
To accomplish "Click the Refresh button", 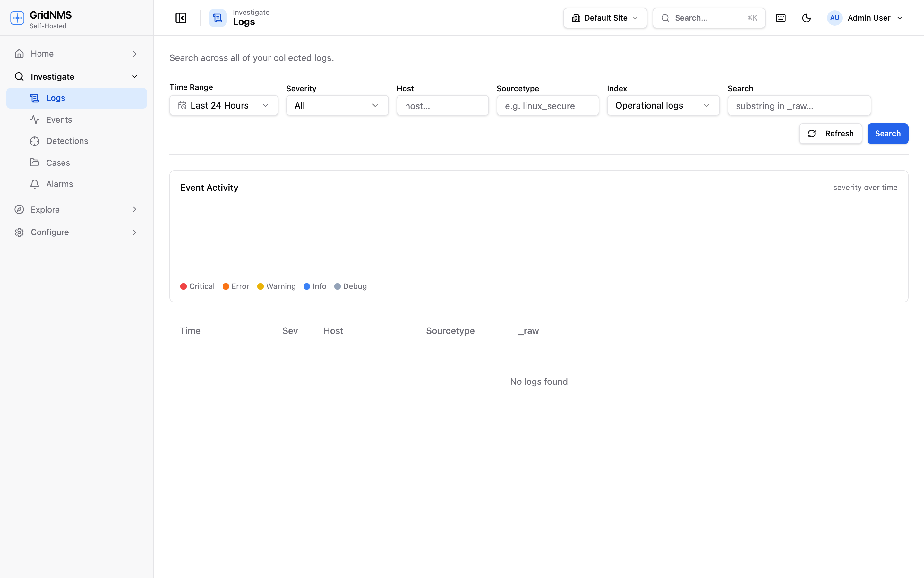I will (830, 133).
